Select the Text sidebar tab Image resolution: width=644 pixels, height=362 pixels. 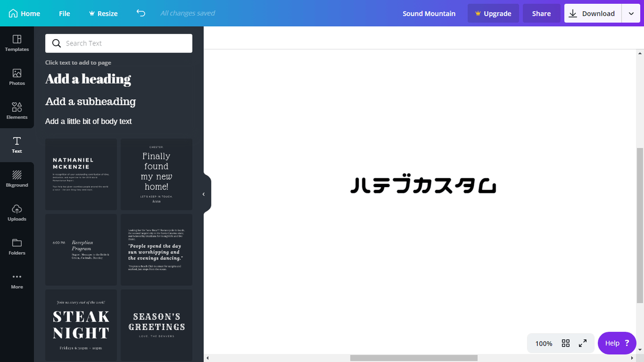click(x=17, y=145)
